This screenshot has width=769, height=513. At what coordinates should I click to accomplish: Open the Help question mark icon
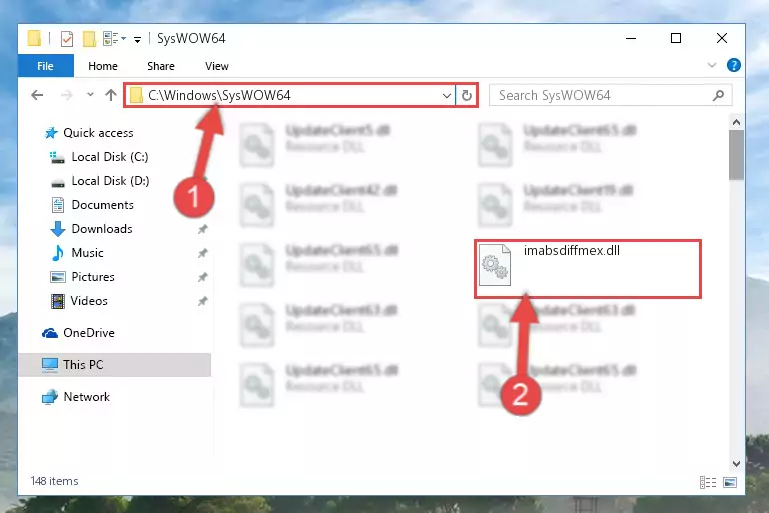[734, 65]
